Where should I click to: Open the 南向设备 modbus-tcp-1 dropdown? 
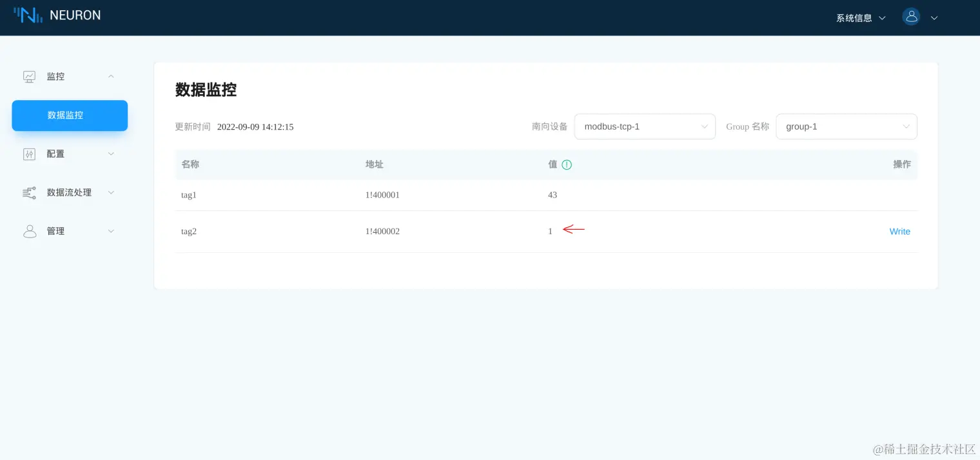tap(645, 126)
